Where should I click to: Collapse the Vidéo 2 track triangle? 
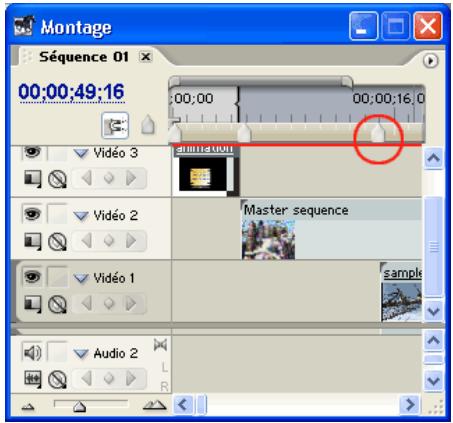(81, 216)
